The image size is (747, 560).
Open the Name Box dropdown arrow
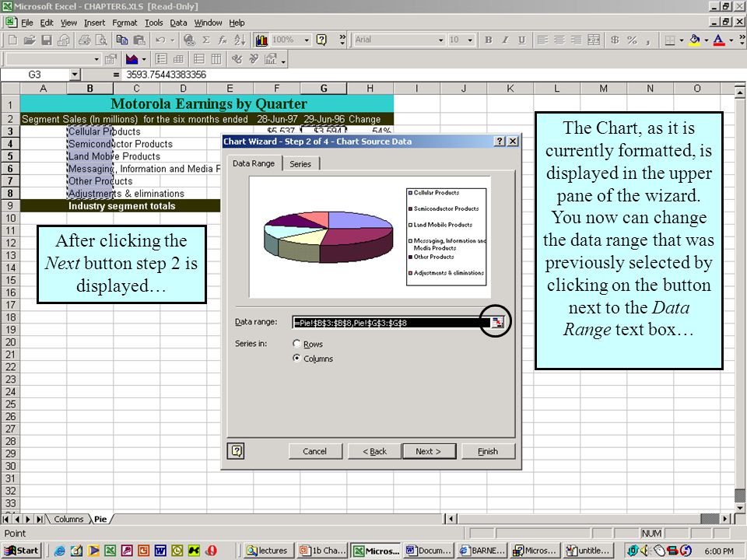coord(75,75)
